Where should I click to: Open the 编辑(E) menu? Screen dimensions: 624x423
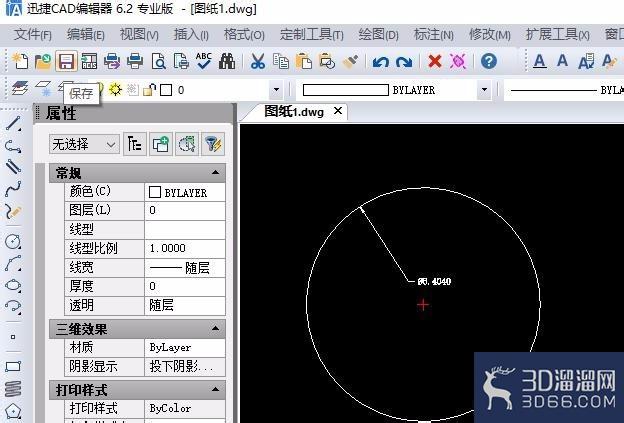click(86, 35)
